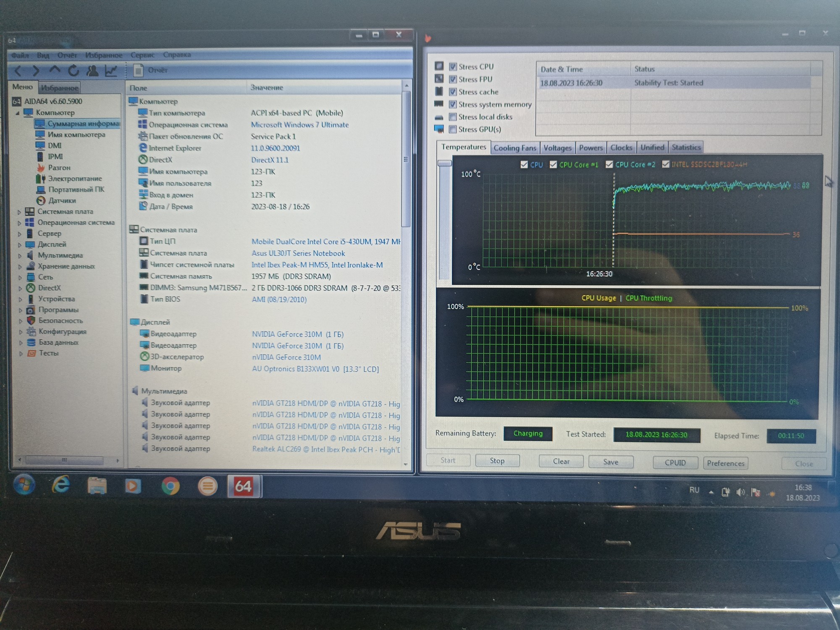Switch to the Statistics tab
This screenshot has width=840, height=630.
click(x=686, y=147)
